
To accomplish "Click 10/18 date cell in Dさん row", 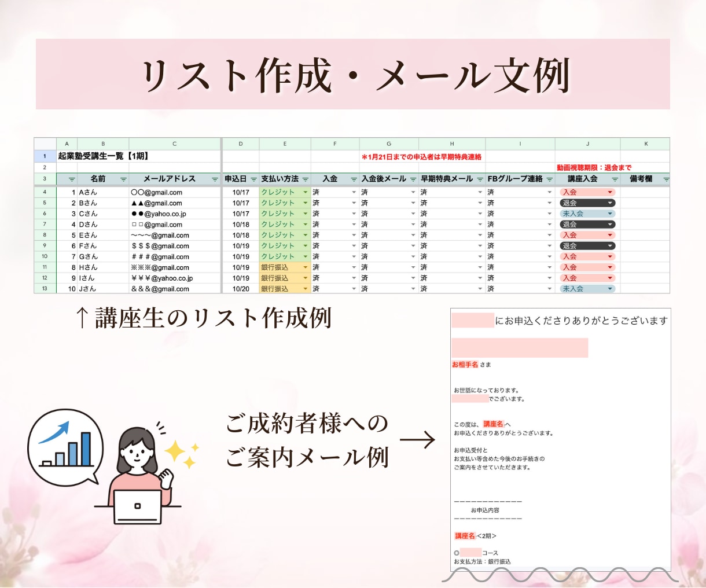I will click(x=241, y=225).
